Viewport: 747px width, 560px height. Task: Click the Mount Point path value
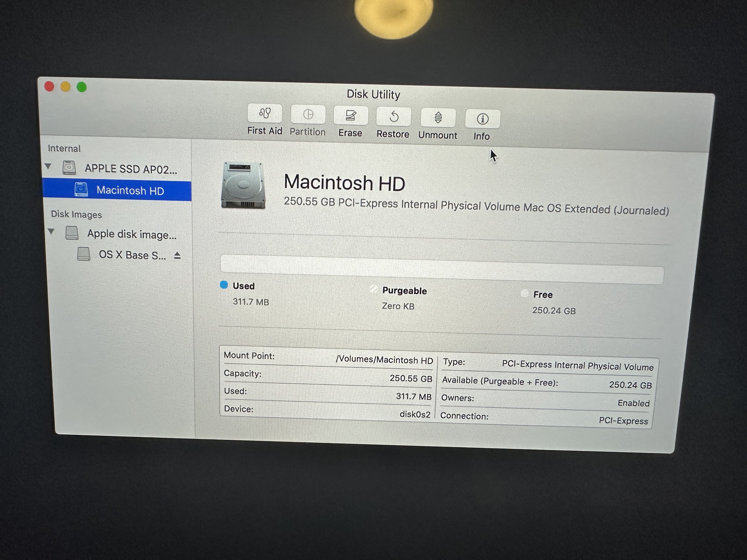click(x=384, y=360)
